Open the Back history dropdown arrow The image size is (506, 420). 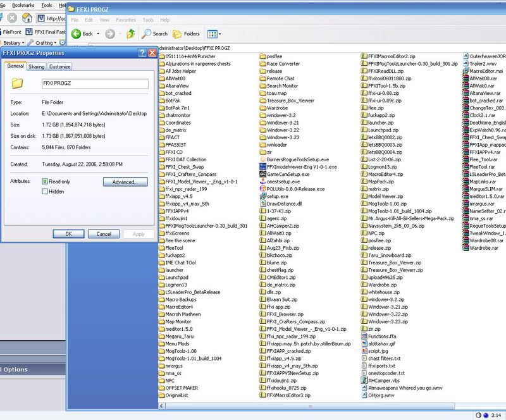point(98,34)
